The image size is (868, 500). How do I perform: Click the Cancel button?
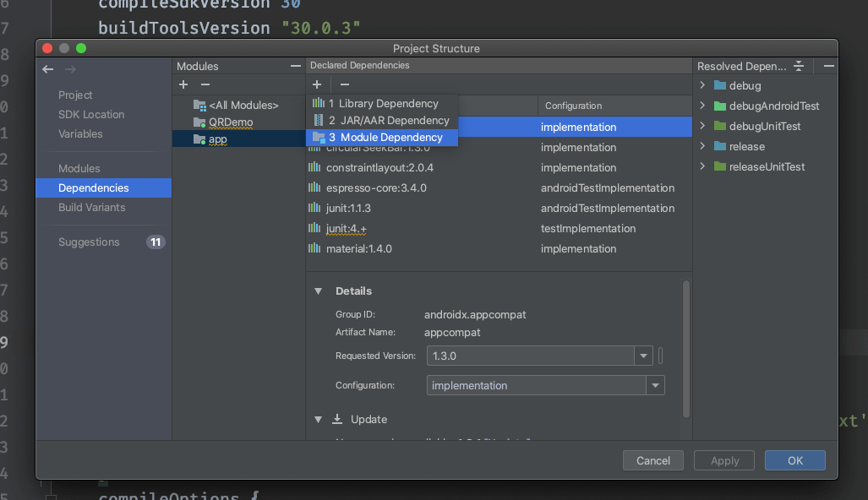pyautogui.click(x=652, y=460)
